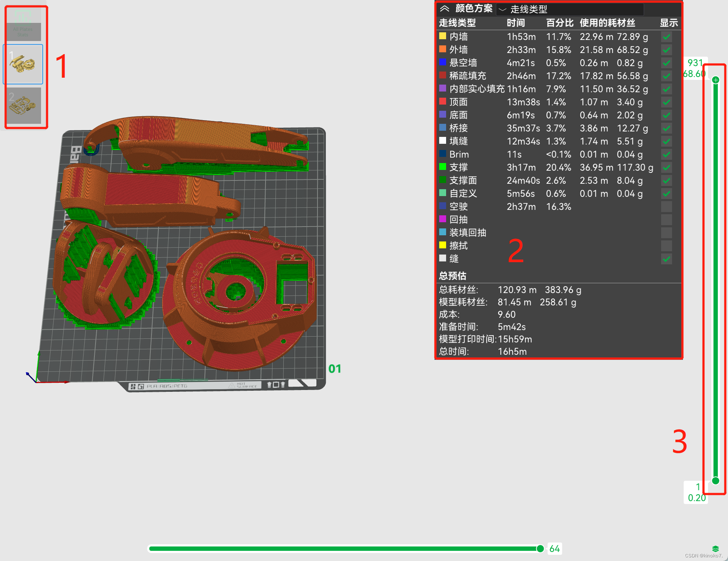728x561 pixels.
Task: Click the blue 悬空墙 legend square
Action: coord(442,62)
